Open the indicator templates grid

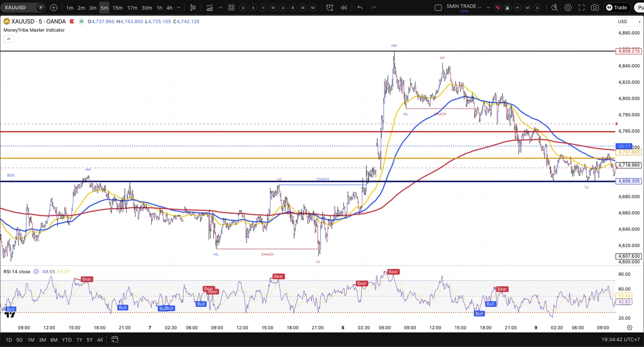click(x=231, y=8)
